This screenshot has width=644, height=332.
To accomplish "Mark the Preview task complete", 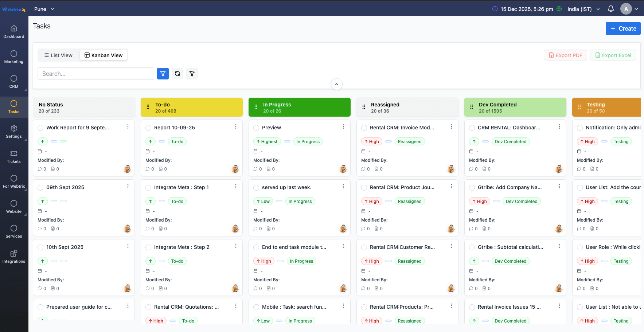I will (256, 128).
